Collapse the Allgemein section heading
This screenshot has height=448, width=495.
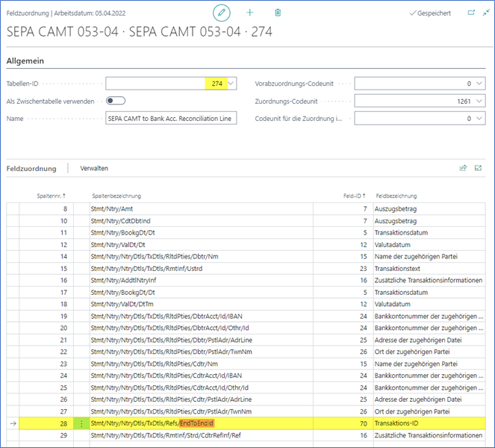click(x=25, y=61)
